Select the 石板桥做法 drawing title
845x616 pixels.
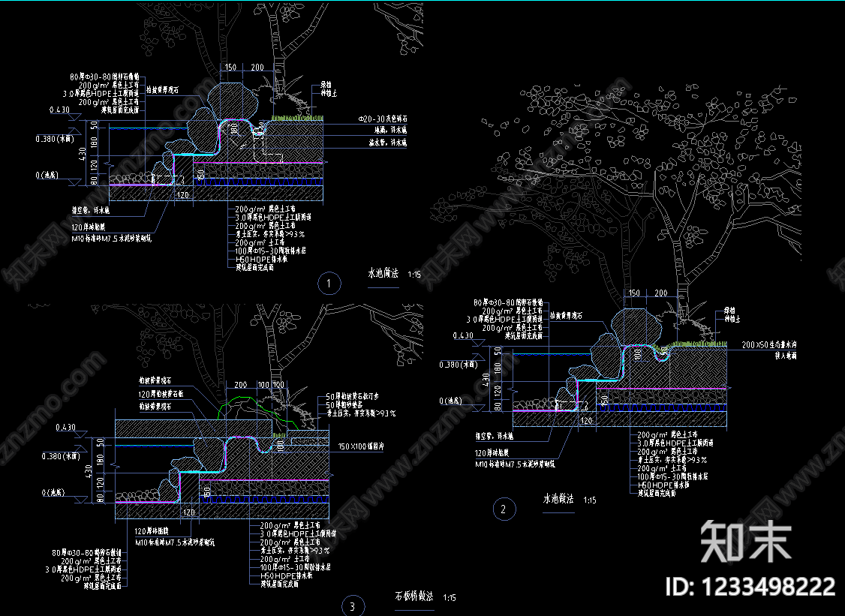click(414, 596)
